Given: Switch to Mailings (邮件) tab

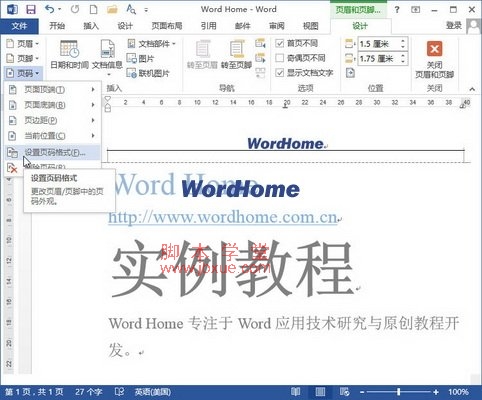Looking at the screenshot, I should click(243, 26).
